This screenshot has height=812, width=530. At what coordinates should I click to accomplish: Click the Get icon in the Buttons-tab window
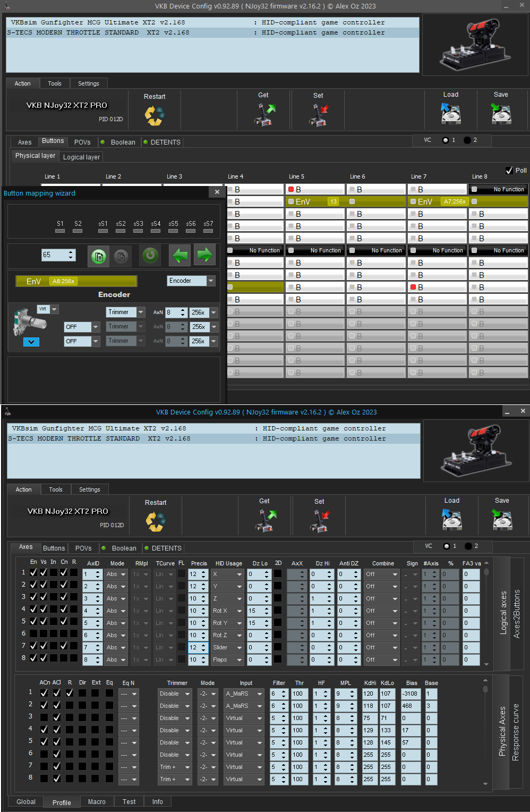(x=265, y=114)
